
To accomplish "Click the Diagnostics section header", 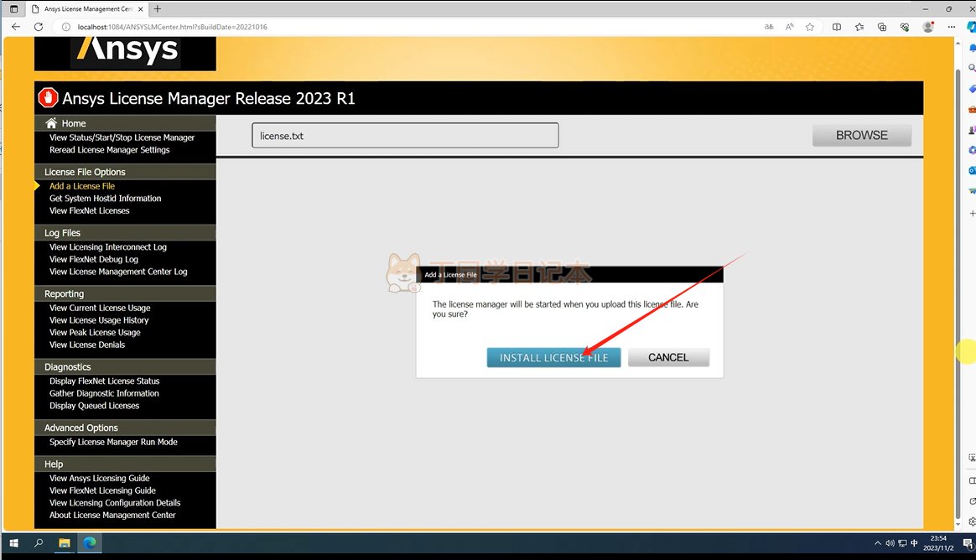I will pos(125,367).
